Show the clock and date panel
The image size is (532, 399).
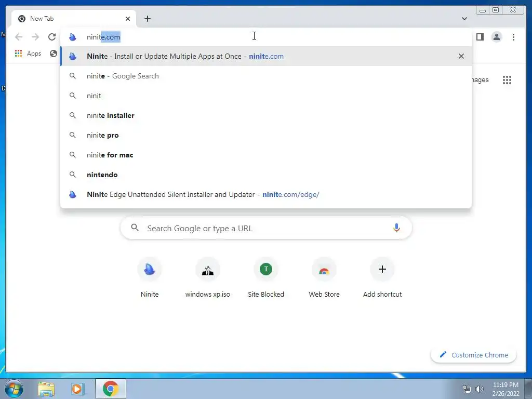pyautogui.click(x=506, y=389)
